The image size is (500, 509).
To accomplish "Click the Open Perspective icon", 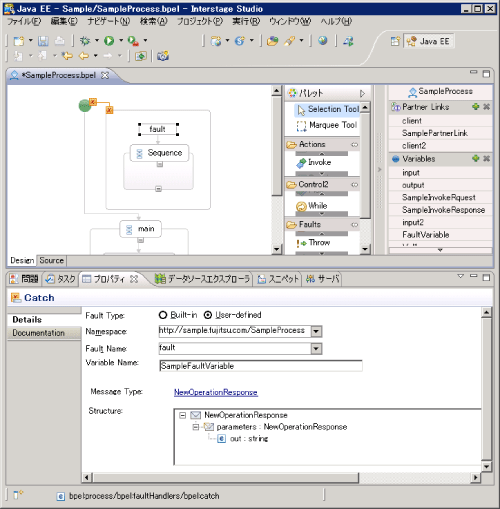I will (x=395, y=41).
